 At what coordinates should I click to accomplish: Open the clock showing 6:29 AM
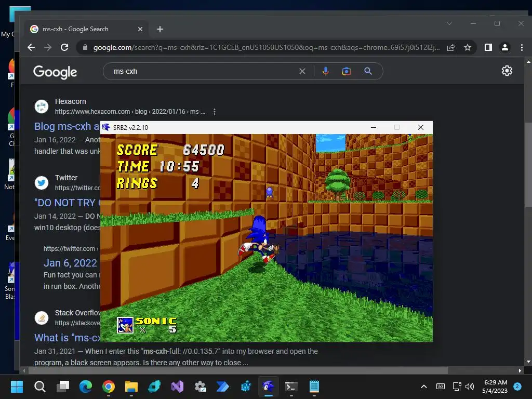(x=495, y=387)
